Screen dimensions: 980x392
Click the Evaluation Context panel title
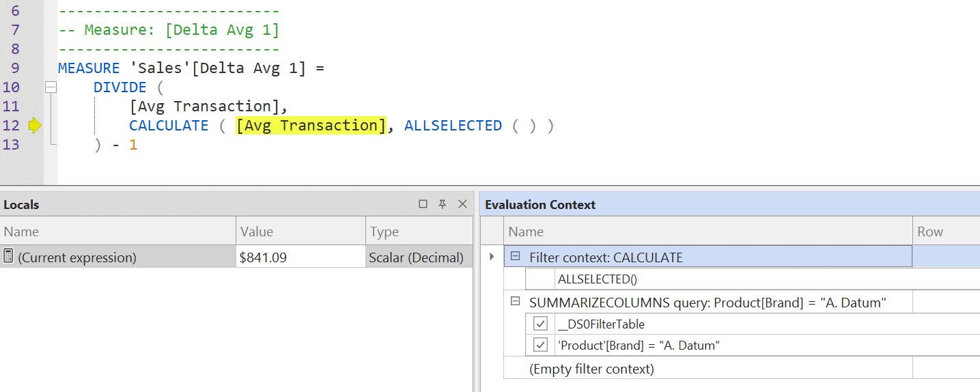click(540, 204)
